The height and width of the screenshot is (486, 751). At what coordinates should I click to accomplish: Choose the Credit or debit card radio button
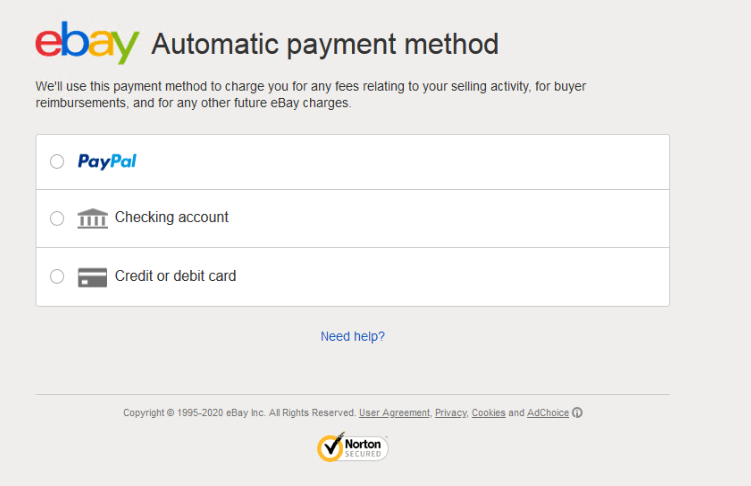point(57,277)
